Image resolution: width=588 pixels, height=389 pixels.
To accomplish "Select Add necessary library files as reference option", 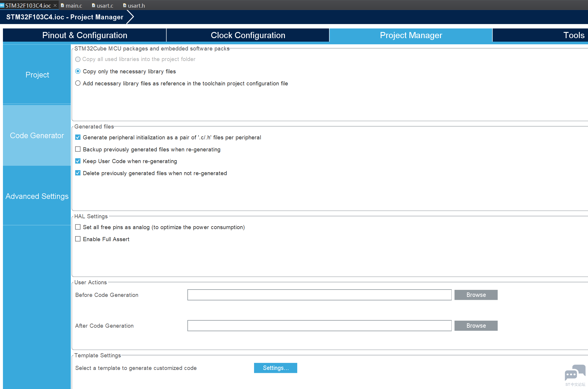I will click(78, 83).
